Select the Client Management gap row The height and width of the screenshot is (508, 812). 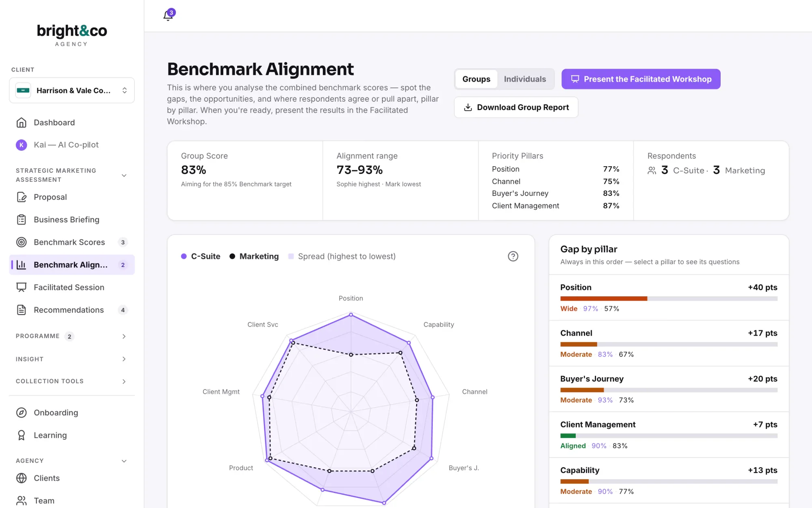[669, 435]
